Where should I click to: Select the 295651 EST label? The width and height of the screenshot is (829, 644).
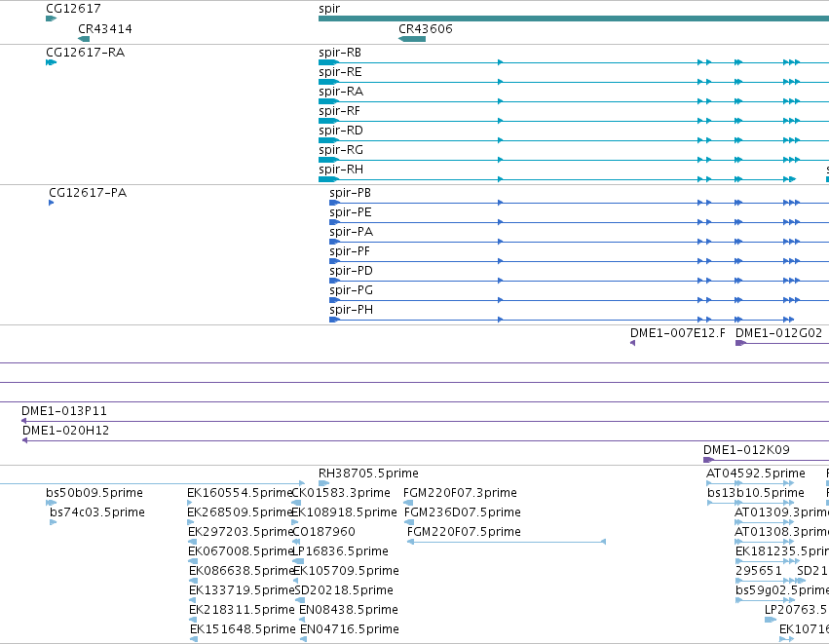(x=758, y=571)
